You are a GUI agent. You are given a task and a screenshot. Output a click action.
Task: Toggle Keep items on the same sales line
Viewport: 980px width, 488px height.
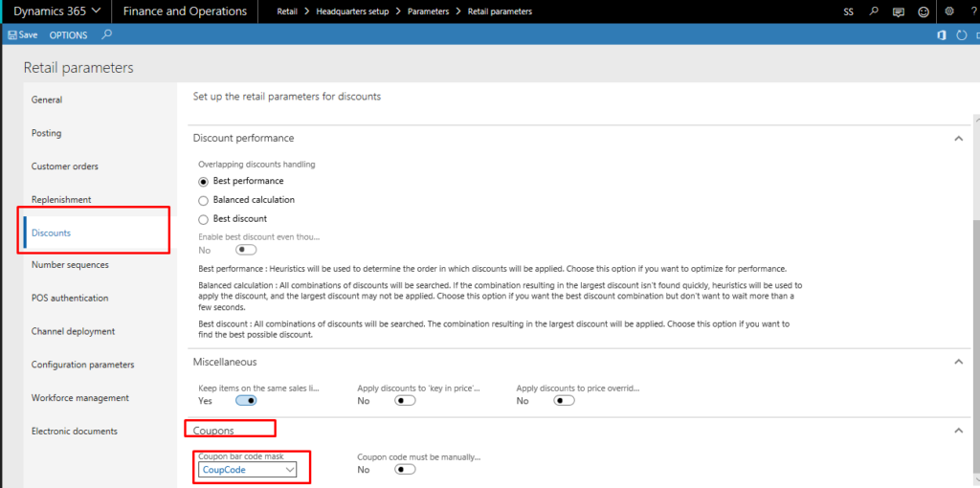click(x=245, y=401)
